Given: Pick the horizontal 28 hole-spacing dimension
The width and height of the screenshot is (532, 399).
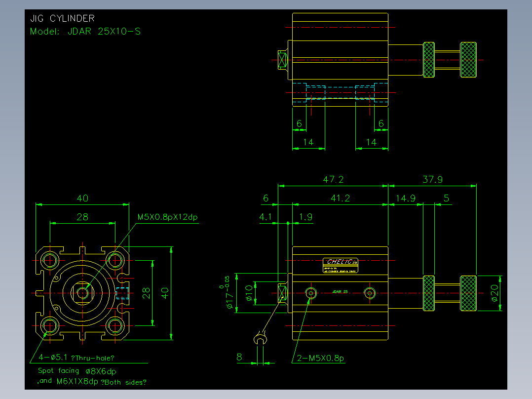Looking at the screenshot, I should (x=82, y=217).
